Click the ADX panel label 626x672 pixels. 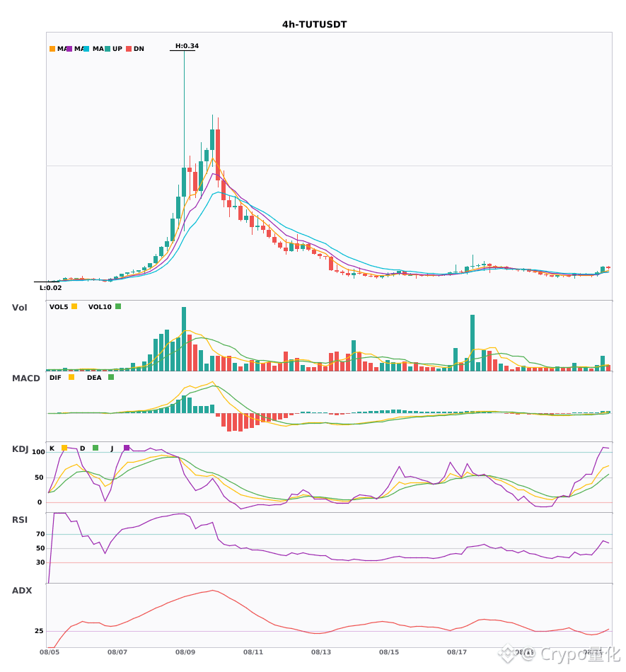[x=22, y=591]
